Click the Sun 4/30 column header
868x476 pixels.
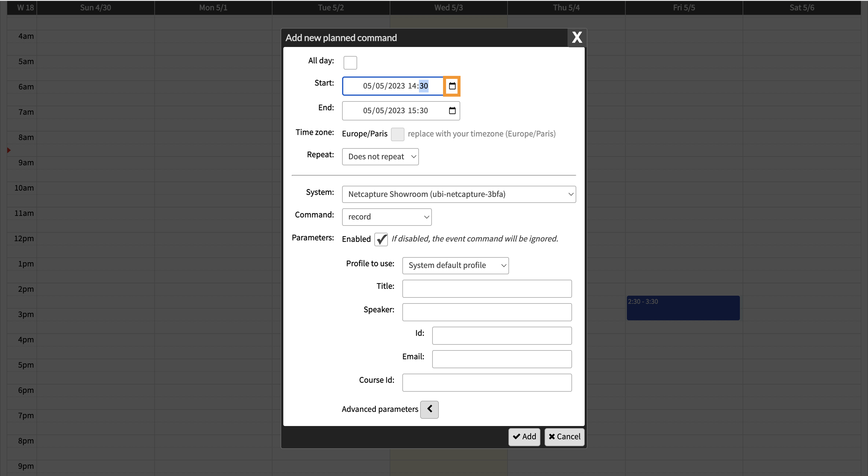click(95, 8)
